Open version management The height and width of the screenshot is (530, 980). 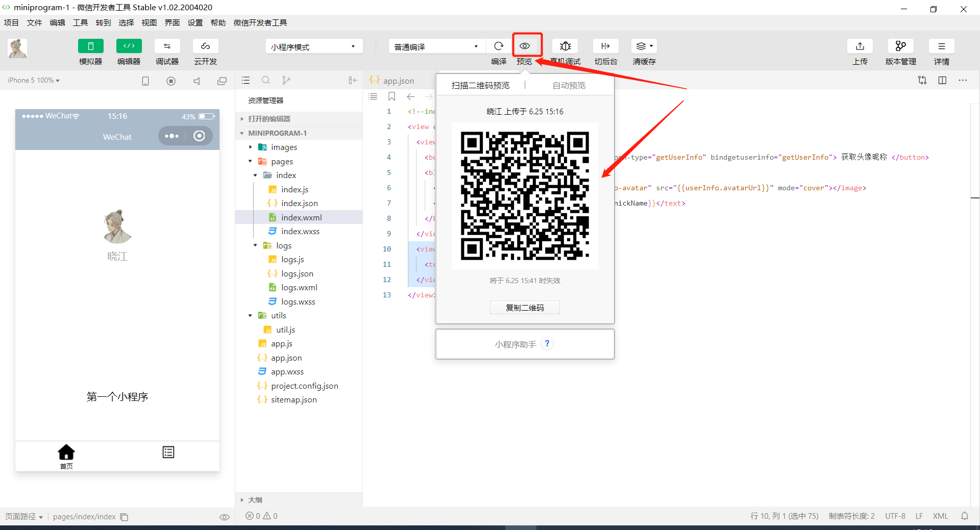pos(901,46)
